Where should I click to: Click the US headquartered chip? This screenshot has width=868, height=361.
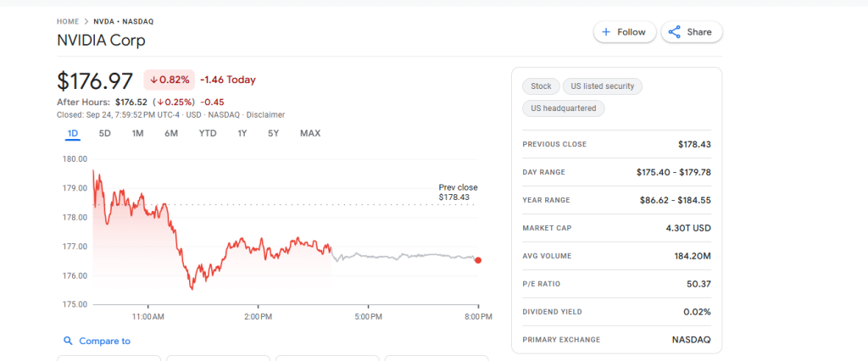(563, 108)
